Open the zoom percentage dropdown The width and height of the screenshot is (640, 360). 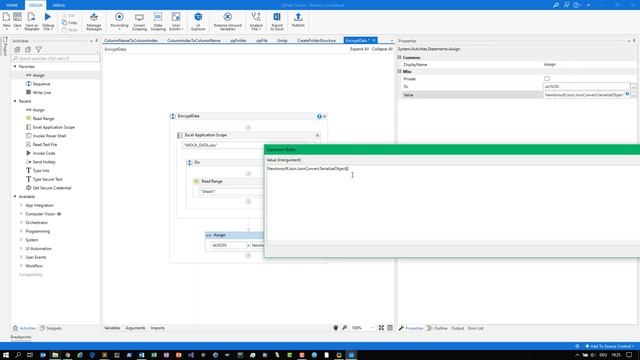pos(372,328)
